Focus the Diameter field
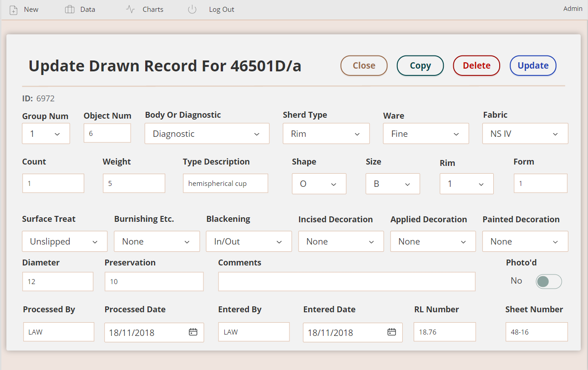This screenshot has height=370, width=588. [58, 281]
